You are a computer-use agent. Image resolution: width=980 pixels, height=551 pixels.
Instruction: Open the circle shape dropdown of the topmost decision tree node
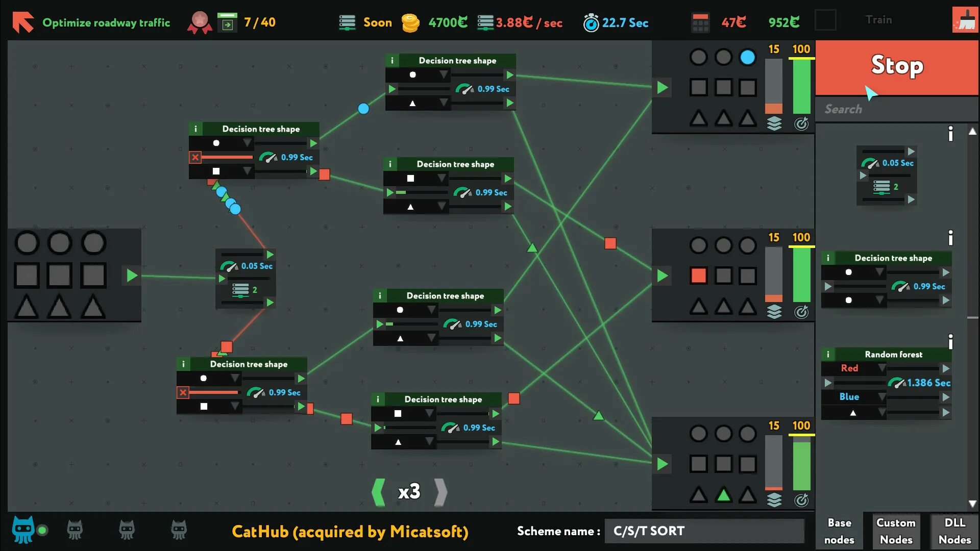point(443,74)
